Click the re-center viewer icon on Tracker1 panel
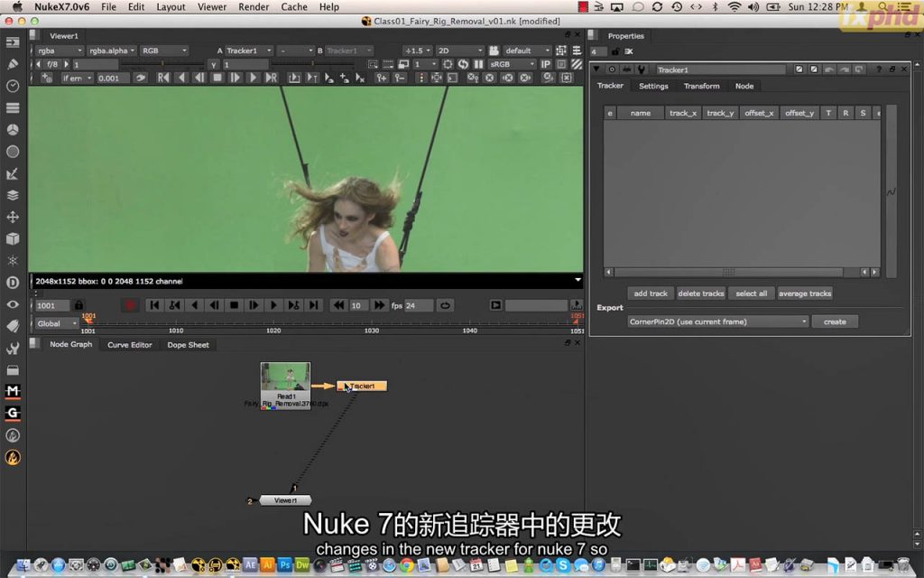The height and width of the screenshot is (578, 924). pyautogui.click(x=612, y=70)
